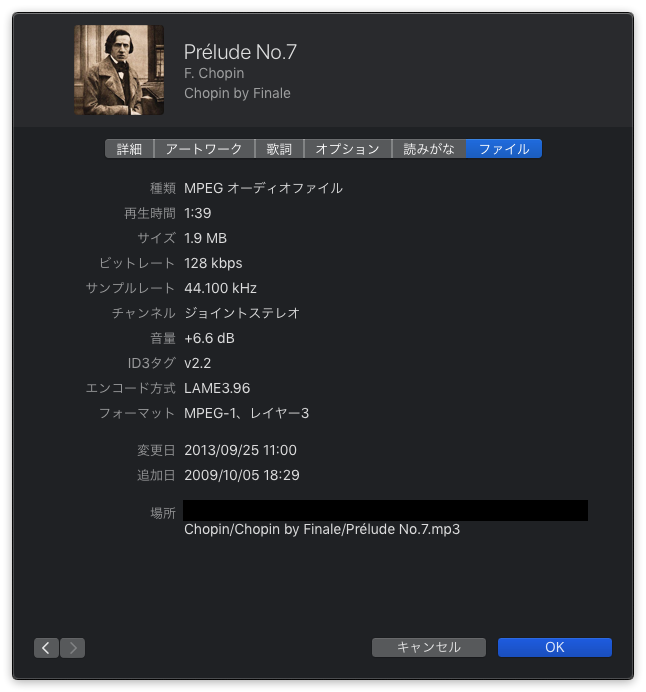Viewport: 646px width, 692px height.
Task: Click the LAME3.96 encoder value
Action: 217,388
